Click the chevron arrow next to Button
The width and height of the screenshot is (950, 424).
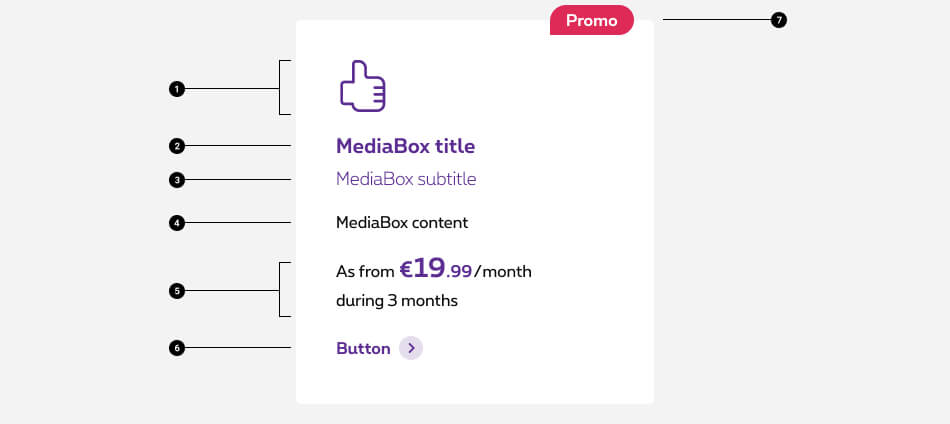pos(411,348)
